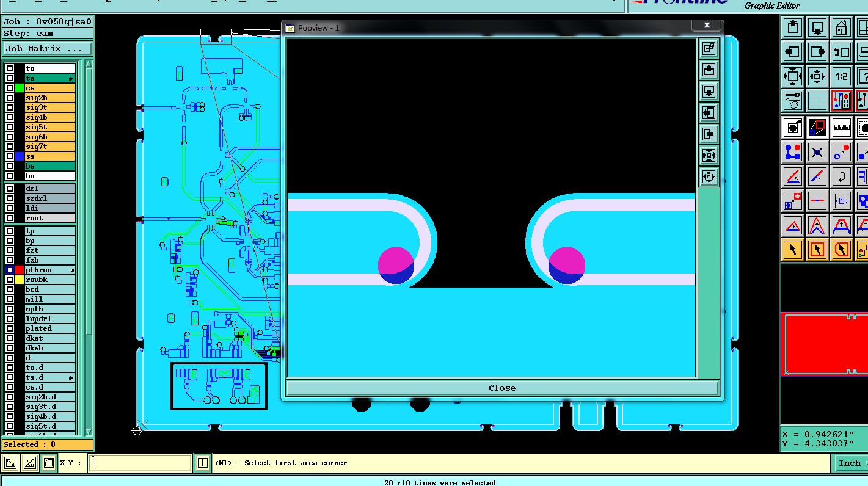Click pan up icon in Popview window

click(x=709, y=70)
